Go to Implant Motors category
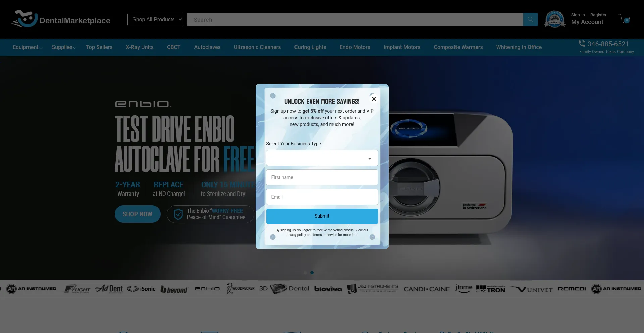 tap(402, 47)
